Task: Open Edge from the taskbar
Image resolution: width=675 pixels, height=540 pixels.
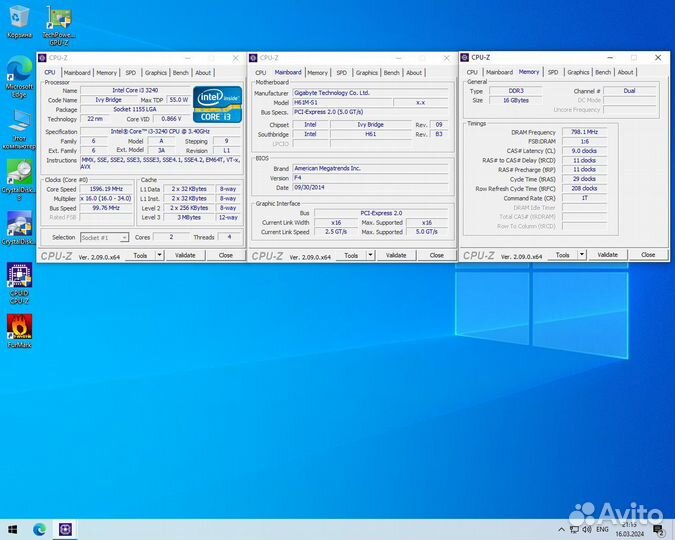Action: (x=40, y=529)
